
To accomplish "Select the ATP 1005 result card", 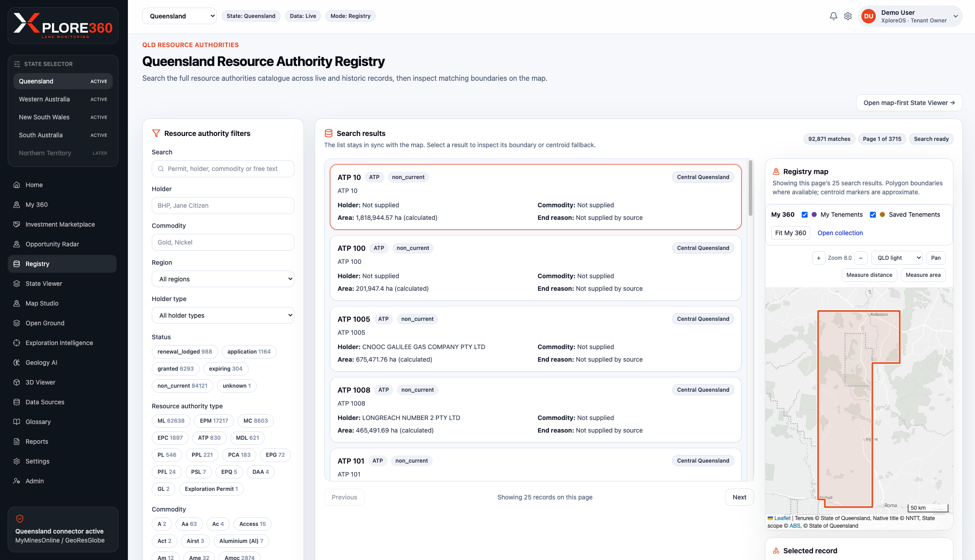I will [536, 339].
